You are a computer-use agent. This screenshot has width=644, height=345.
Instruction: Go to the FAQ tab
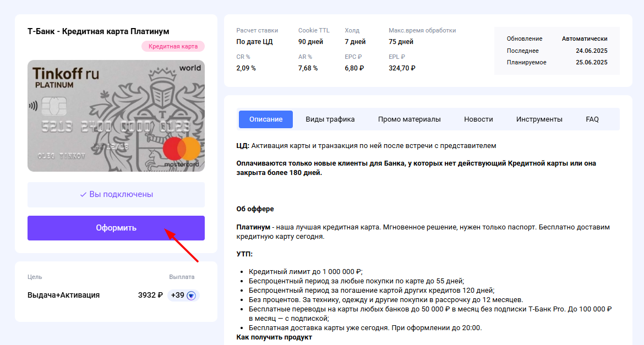click(x=592, y=119)
